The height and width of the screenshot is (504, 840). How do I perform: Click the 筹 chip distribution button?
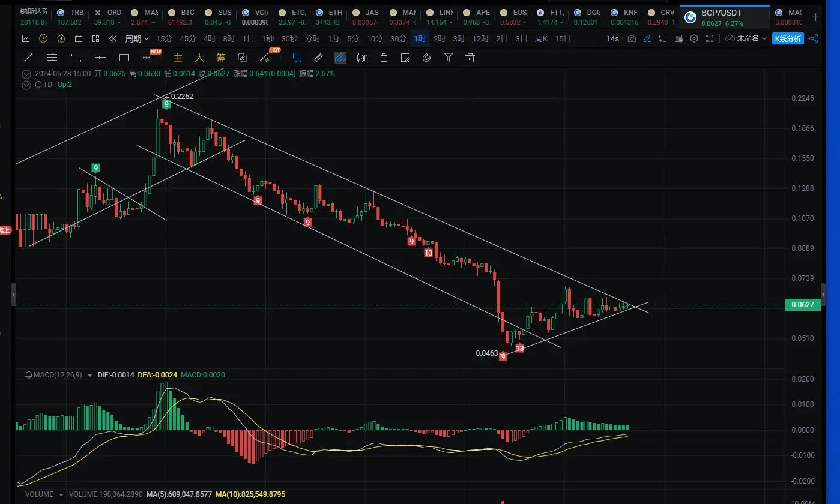pyautogui.click(x=221, y=58)
